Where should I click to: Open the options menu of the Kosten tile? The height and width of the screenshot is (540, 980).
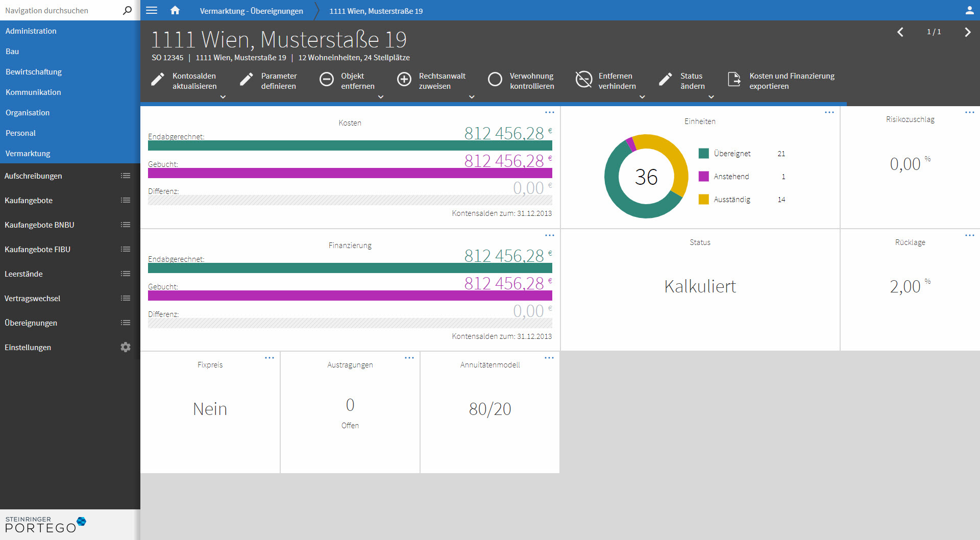coord(550,112)
